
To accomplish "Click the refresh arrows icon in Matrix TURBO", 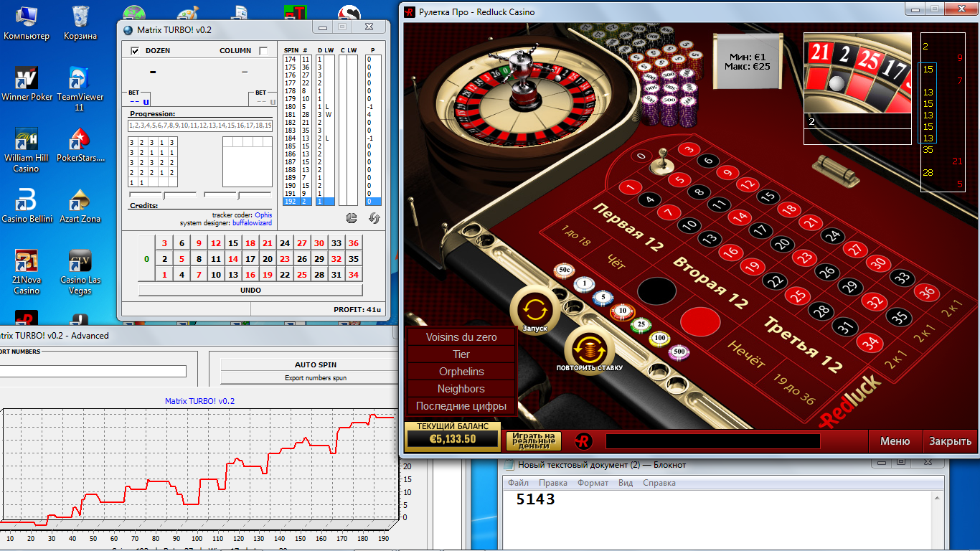I will tap(374, 218).
